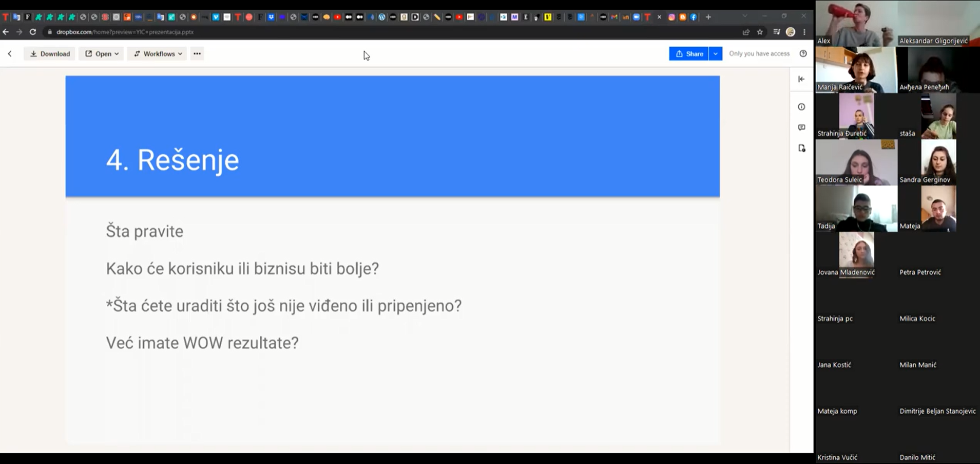
Task: Collapse the right sidebar panel
Action: pyautogui.click(x=801, y=79)
